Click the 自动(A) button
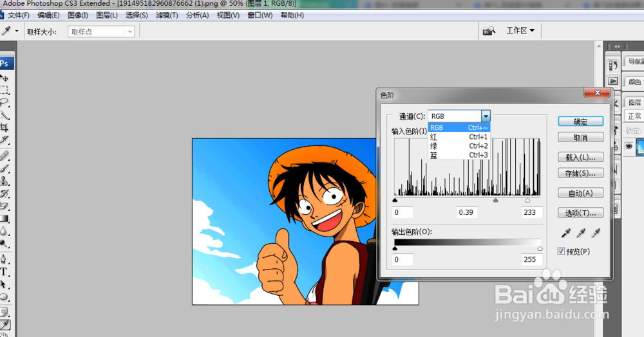 [x=580, y=193]
